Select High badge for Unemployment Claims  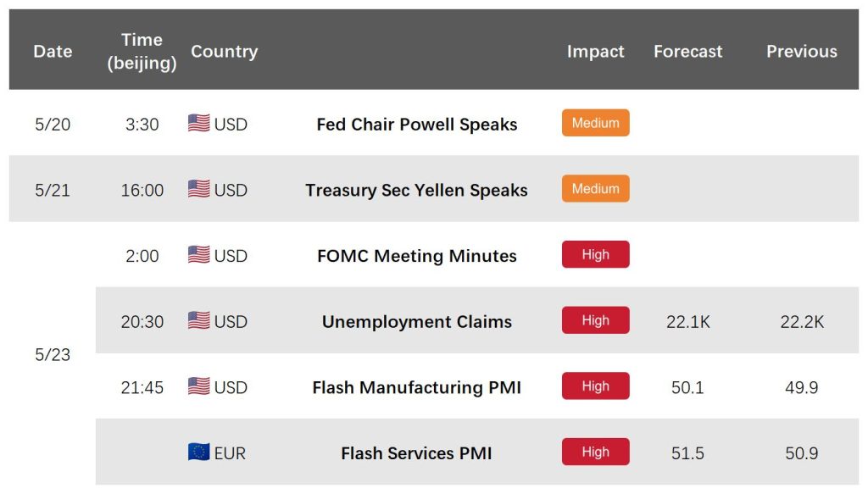596,320
